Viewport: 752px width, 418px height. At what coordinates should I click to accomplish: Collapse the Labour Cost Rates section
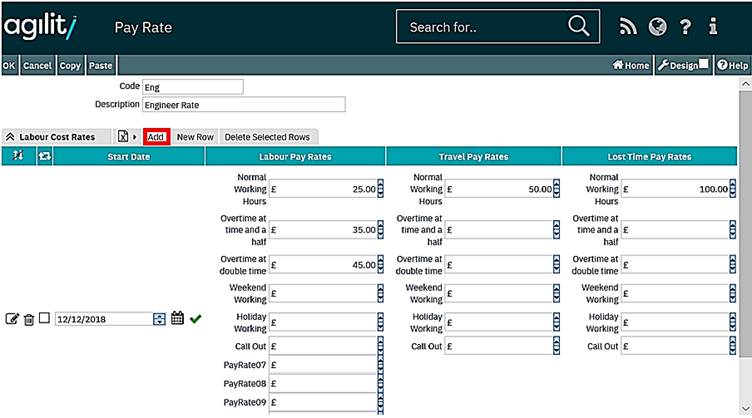point(10,137)
